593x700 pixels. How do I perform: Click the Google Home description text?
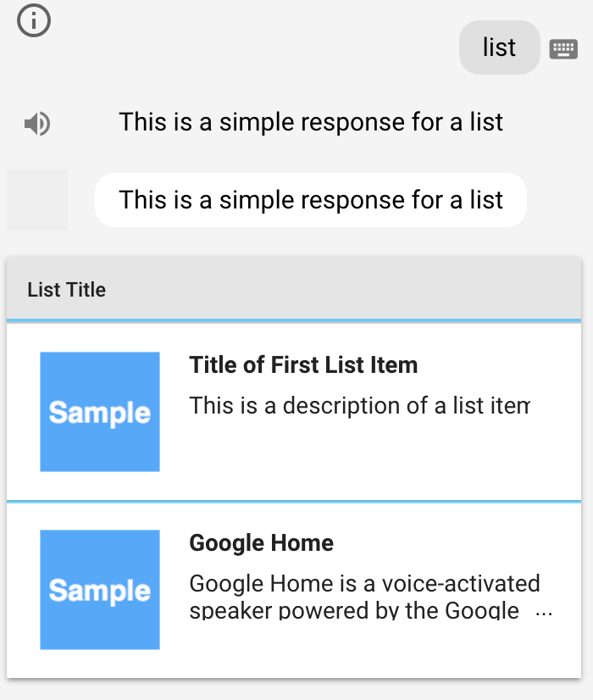point(364,597)
